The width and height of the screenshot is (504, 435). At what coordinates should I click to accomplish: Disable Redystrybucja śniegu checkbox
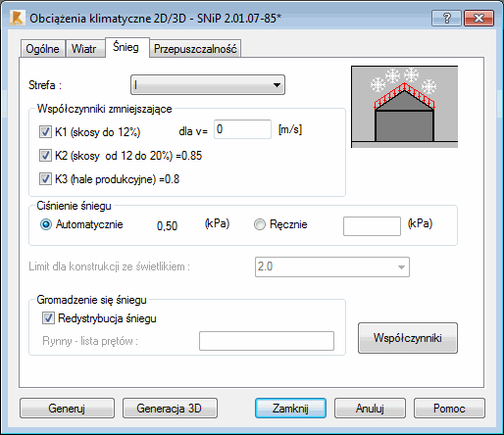coord(48,318)
